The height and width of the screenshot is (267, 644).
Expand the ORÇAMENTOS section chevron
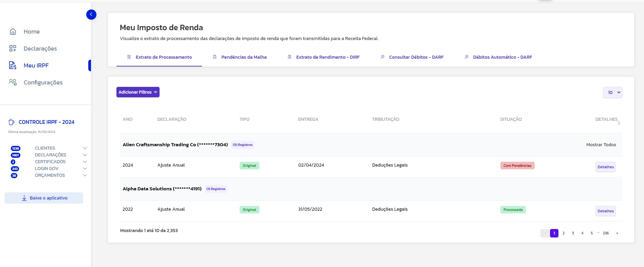pos(85,175)
